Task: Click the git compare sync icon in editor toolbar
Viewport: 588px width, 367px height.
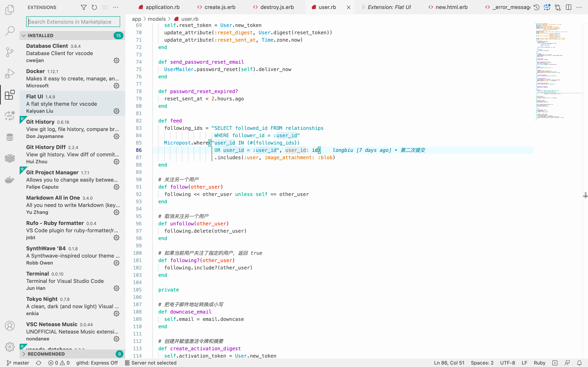Action: click(547, 7)
